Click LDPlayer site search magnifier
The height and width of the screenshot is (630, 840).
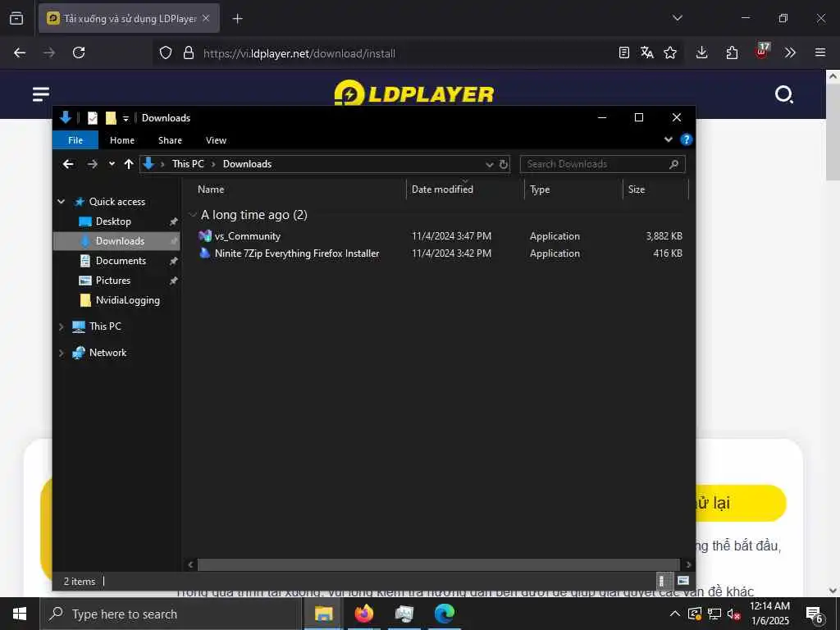(x=784, y=94)
